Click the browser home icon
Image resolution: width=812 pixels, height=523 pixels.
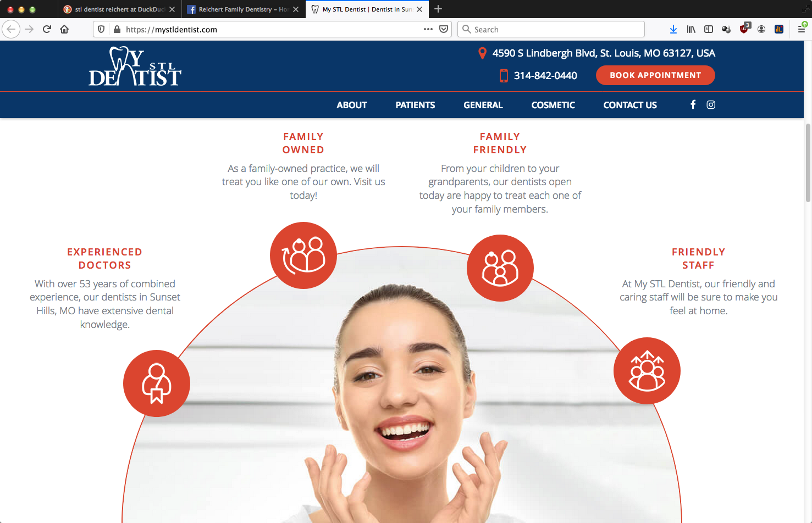tap(64, 29)
